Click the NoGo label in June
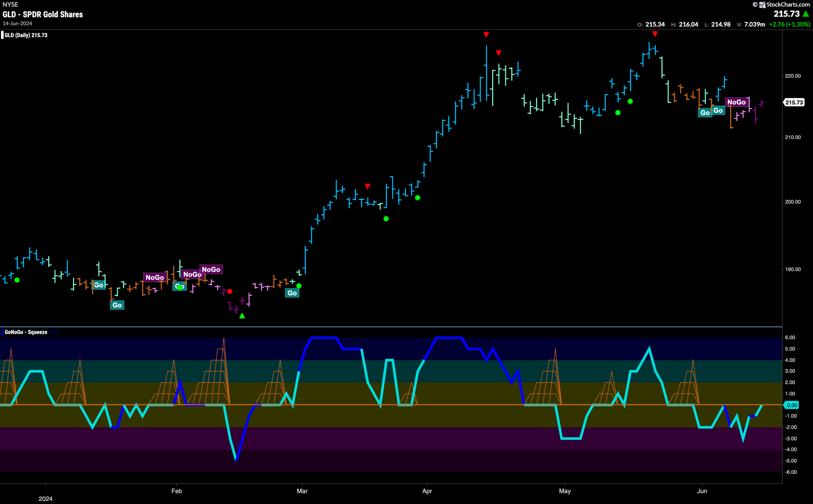 click(737, 102)
